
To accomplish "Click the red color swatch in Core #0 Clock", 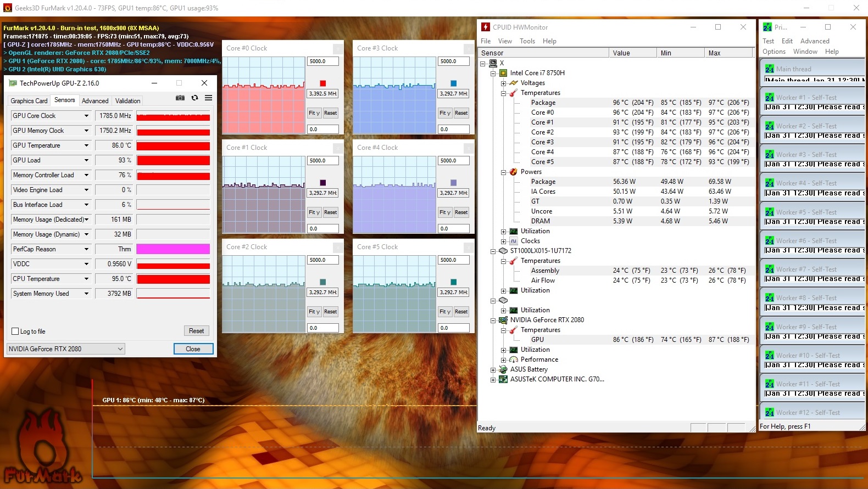I will point(323,83).
